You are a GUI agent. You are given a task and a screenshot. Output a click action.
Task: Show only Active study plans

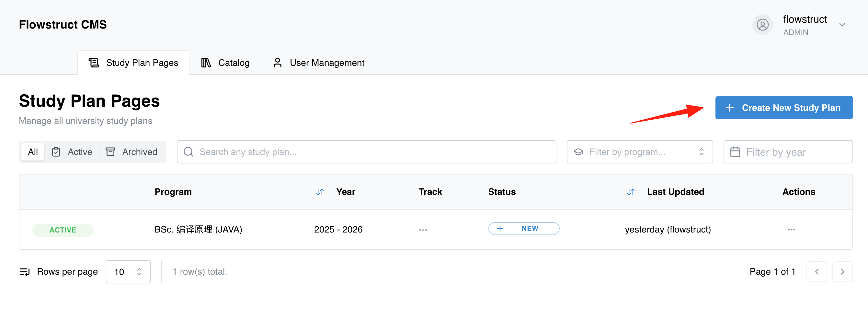point(72,152)
